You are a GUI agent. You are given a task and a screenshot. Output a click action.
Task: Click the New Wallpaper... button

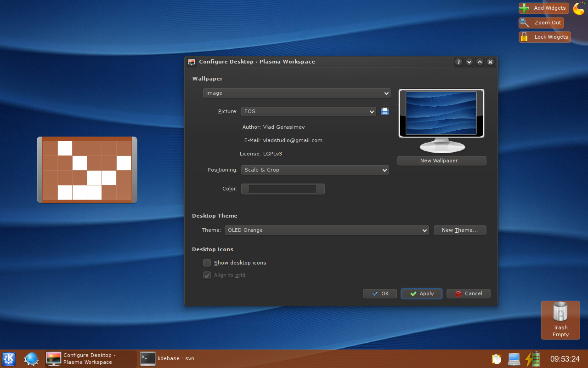(441, 161)
